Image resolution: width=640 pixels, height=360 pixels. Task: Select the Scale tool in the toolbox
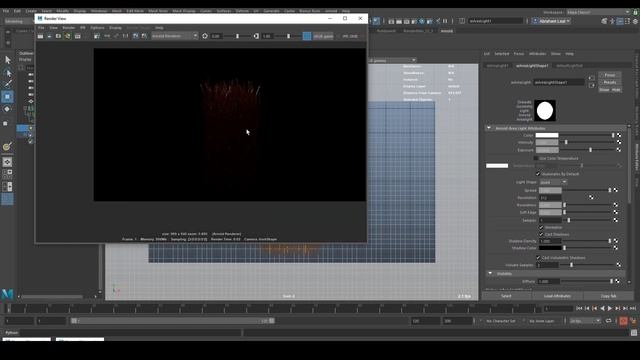coord(5,123)
